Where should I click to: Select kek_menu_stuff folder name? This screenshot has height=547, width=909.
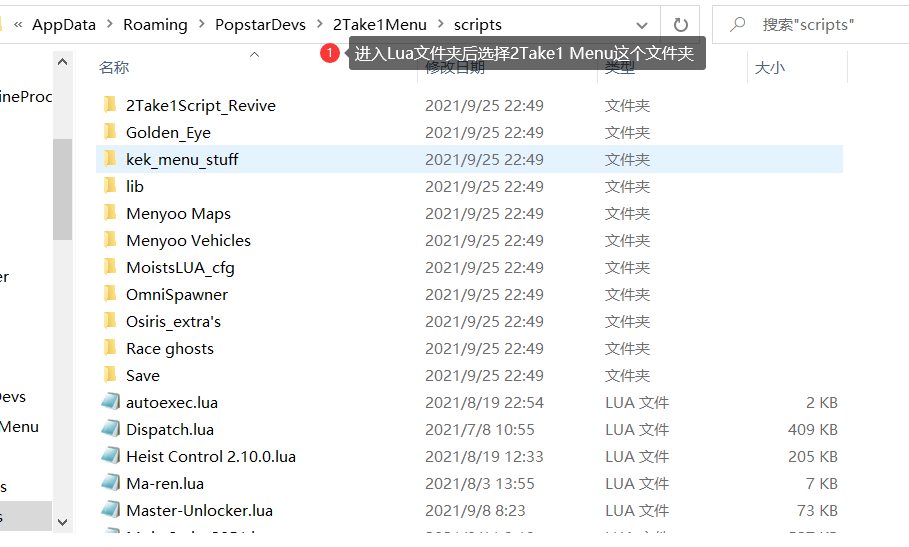(182, 159)
